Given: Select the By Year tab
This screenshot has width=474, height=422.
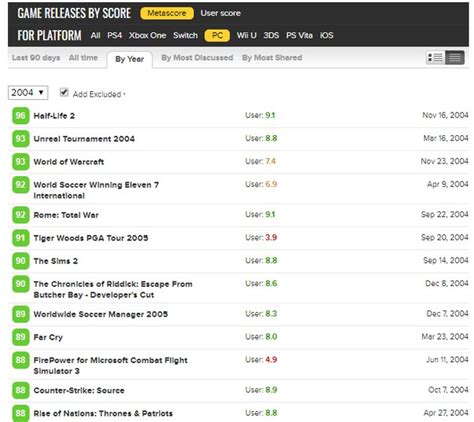Looking at the screenshot, I should [x=130, y=59].
